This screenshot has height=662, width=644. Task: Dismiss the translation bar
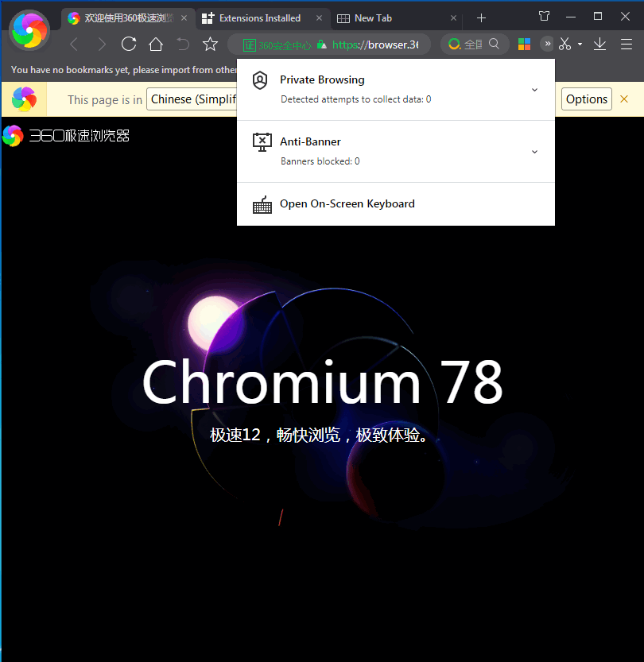624,99
